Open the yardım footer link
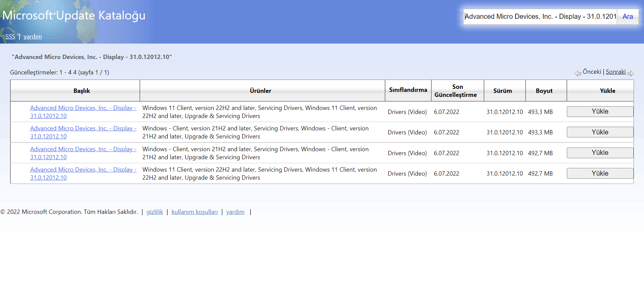Viewport: 644px width, 297px height. (235, 212)
